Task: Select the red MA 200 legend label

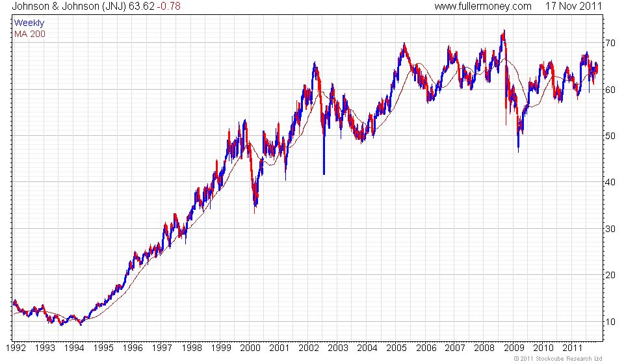Action: [30, 34]
